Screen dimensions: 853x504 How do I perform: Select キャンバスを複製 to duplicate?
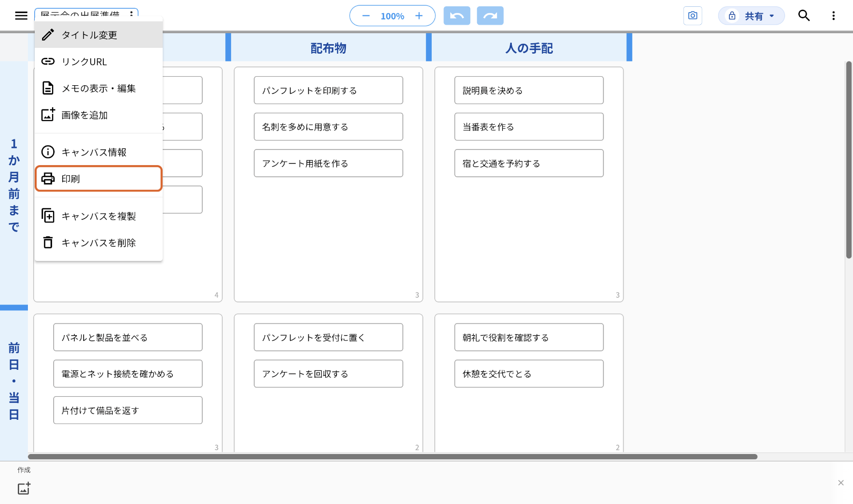[98, 216]
